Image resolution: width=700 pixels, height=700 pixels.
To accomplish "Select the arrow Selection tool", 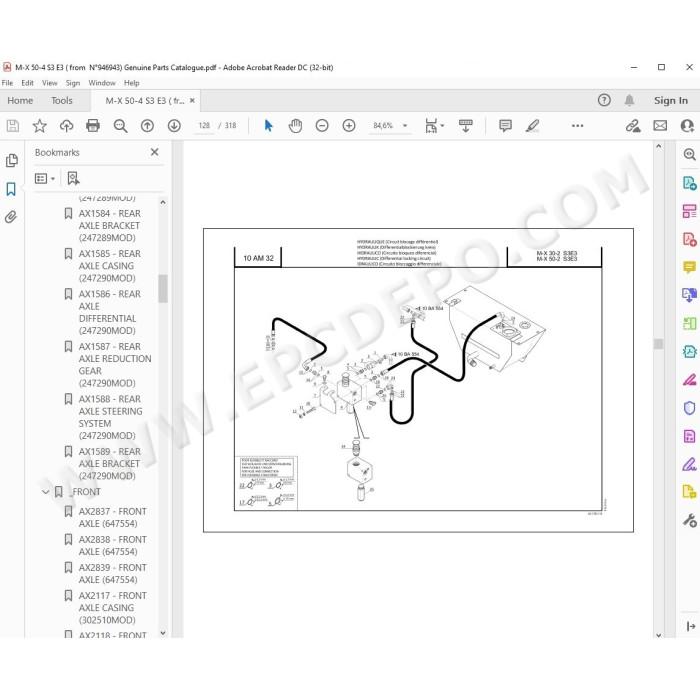I will click(x=268, y=125).
